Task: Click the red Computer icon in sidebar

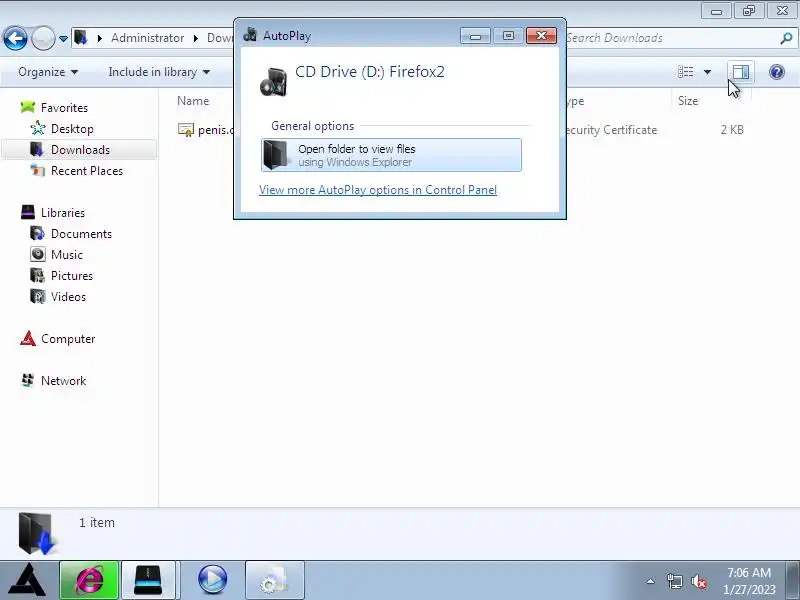Action: 28,338
